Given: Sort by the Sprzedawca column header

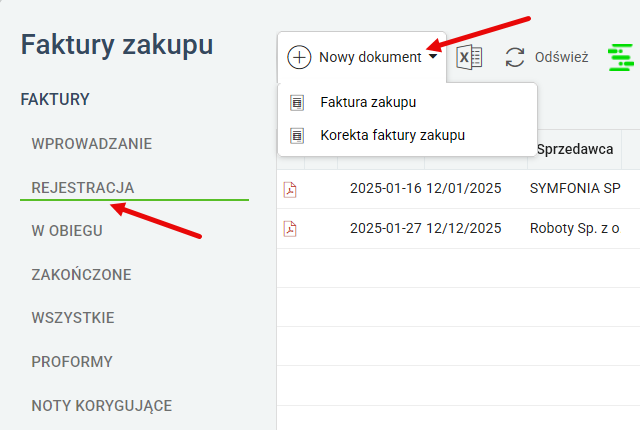Looking at the screenshot, I should [575, 149].
